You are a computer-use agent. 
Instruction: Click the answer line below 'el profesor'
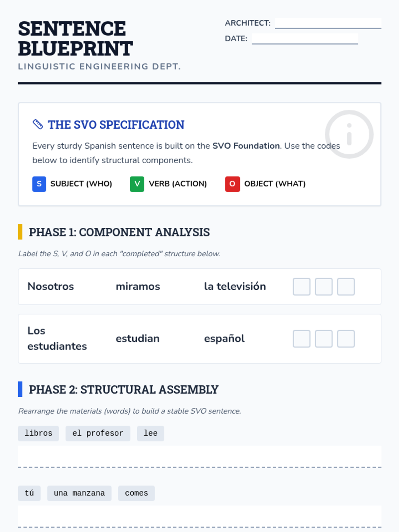point(199,457)
